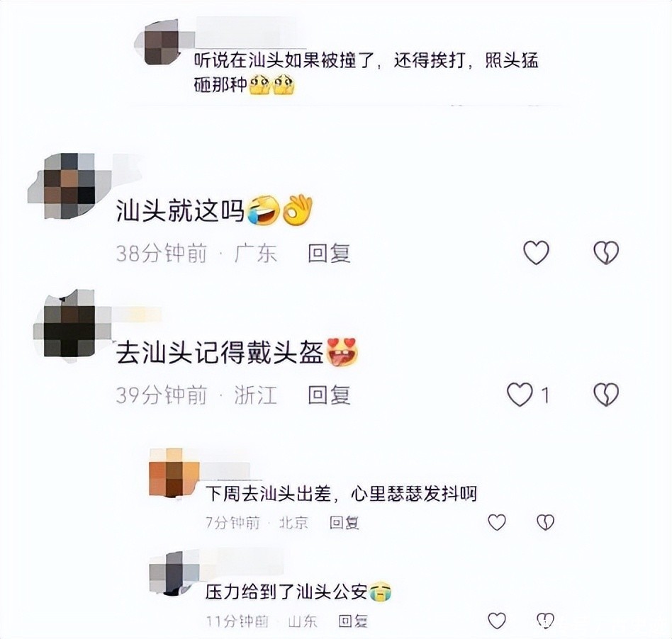Like the comment '汕头就这吗'
The width and height of the screenshot is (672, 639).
(536, 252)
